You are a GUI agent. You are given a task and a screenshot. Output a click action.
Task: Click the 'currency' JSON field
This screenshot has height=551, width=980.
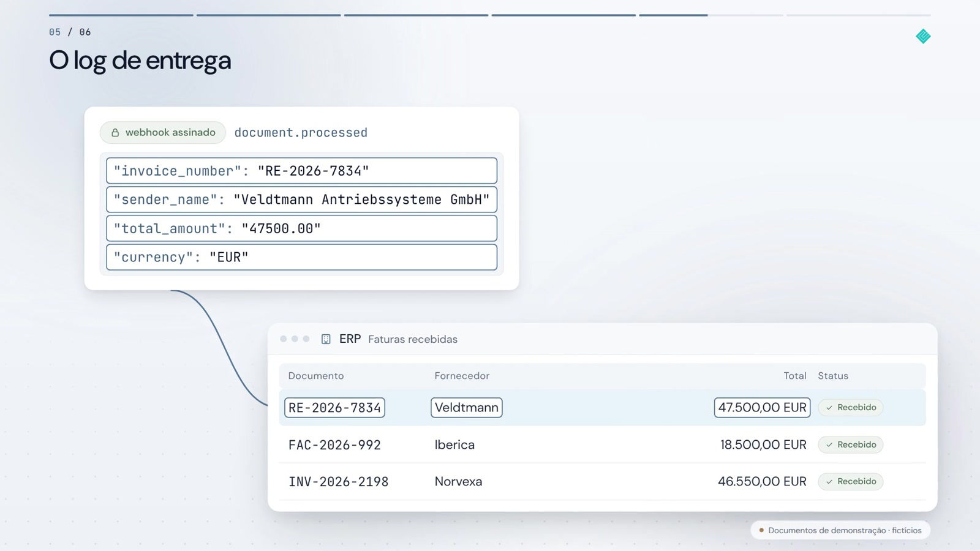click(x=301, y=257)
